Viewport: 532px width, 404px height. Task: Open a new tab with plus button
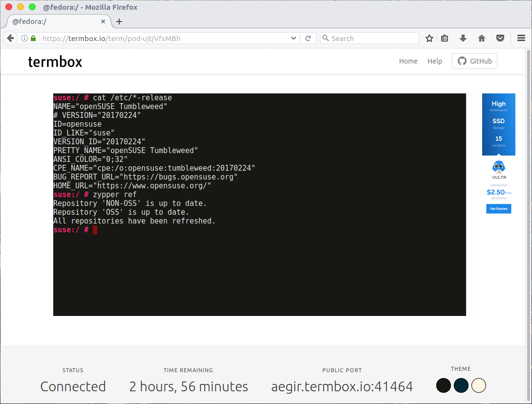pyautogui.click(x=119, y=22)
